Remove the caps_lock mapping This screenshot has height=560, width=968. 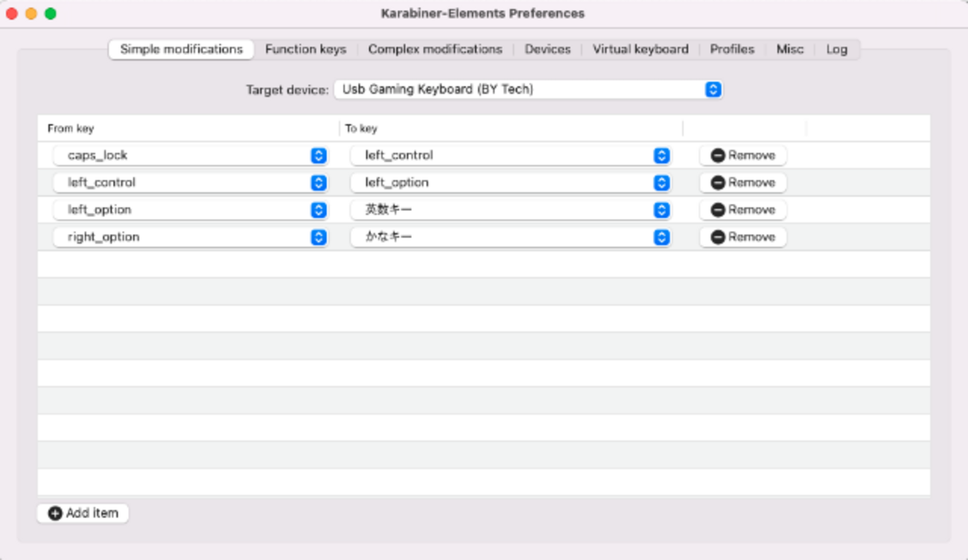click(743, 156)
